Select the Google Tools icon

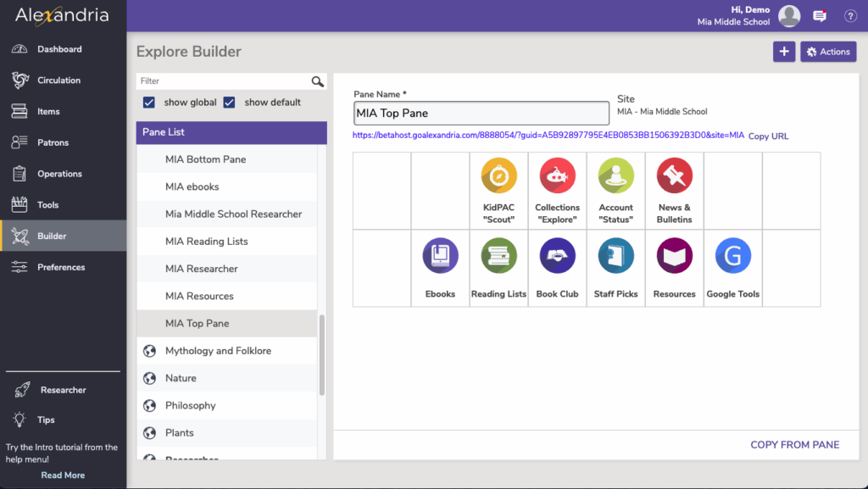[x=732, y=256]
